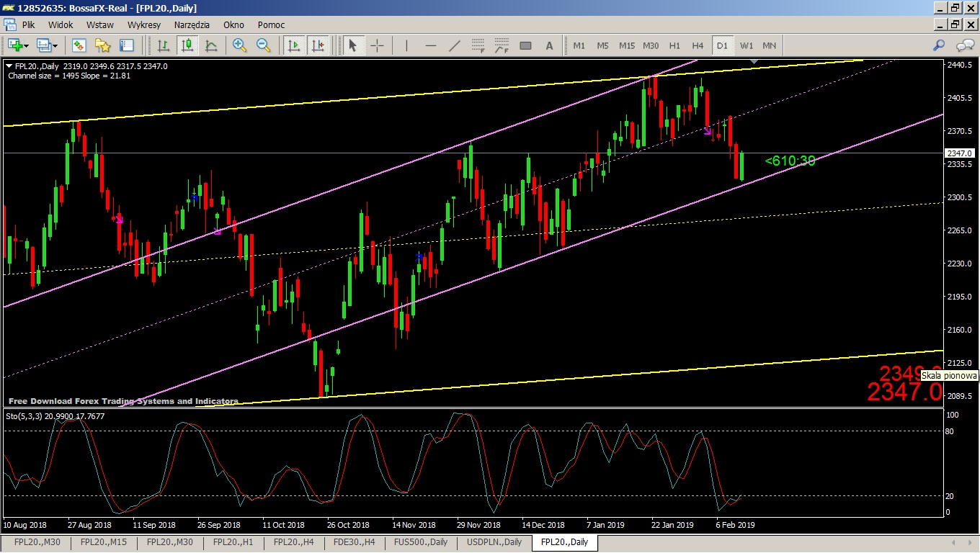Open the New Chart dropdown arrow
980x553 pixels.
(x=27, y=45)
